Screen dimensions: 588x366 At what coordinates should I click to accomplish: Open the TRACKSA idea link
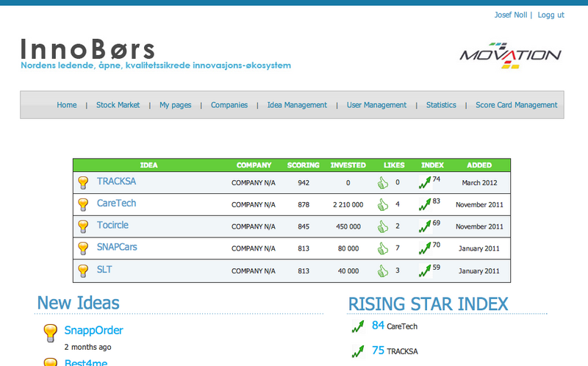pyautogui.click(x=116, y=182)
